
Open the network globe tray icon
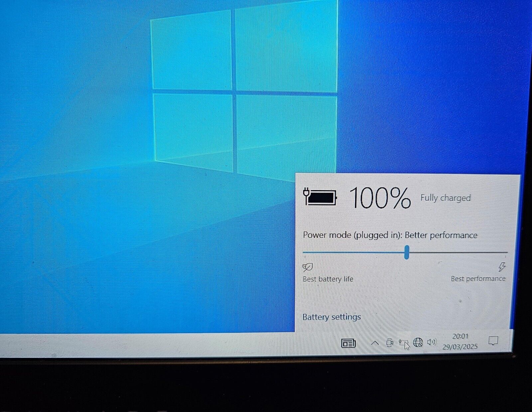tap(418, 342)
